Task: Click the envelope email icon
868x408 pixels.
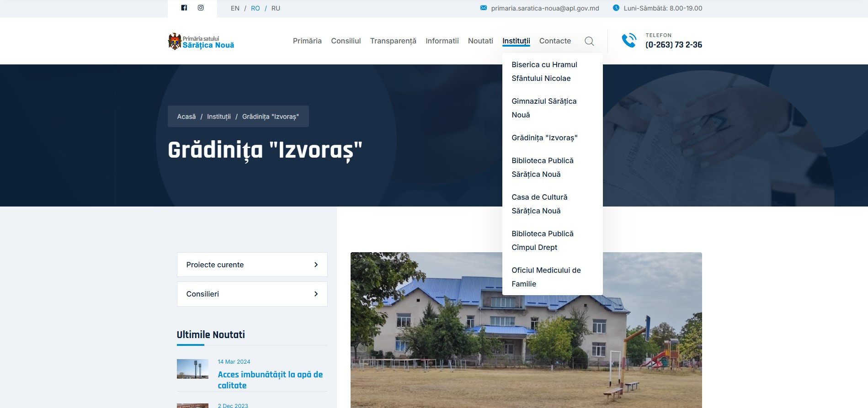Action: [483, 8]
